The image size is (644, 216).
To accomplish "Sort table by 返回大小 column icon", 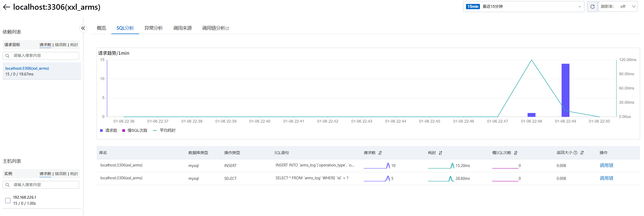I will point(582,153).
